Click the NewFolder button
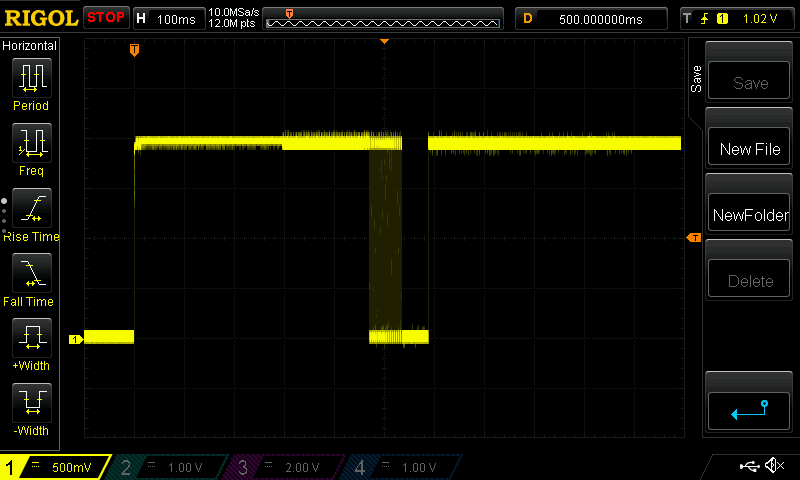The height and width of the screenshot is (480, 800). click(749, 213)
